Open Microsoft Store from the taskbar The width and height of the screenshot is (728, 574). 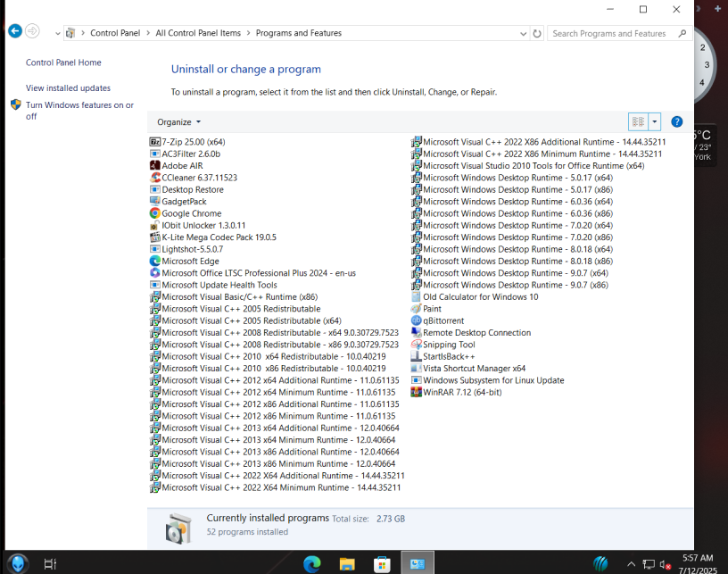point(382,564)
